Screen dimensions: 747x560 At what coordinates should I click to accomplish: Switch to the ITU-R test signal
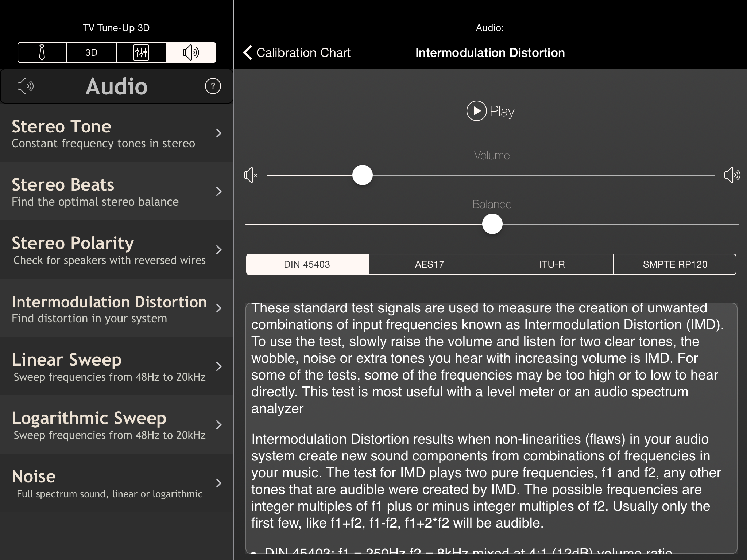click(x=552, y=264)
